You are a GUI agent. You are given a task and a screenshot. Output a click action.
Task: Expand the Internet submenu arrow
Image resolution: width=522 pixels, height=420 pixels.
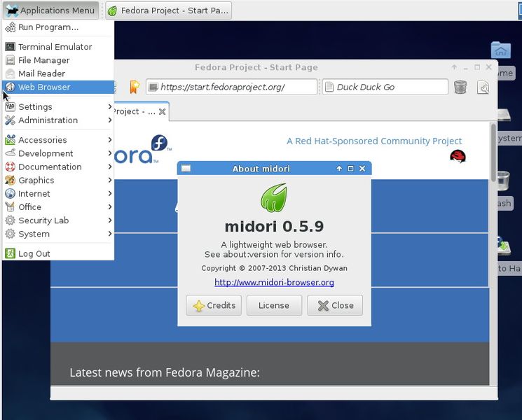110,193
